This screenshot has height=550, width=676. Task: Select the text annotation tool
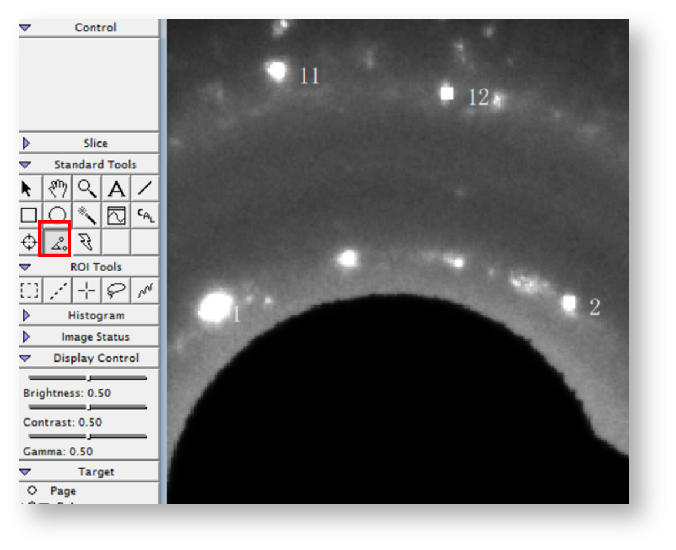116,188
